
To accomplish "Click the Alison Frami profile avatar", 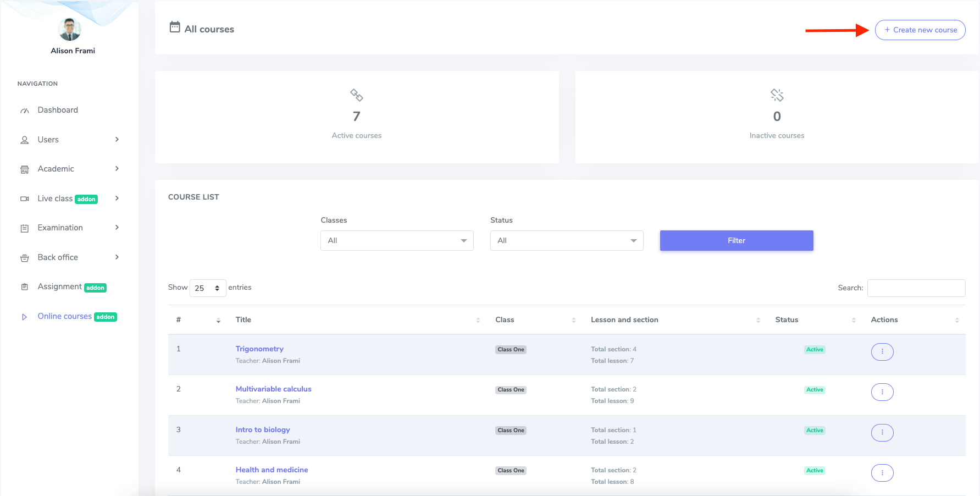I will coord(70,30).
